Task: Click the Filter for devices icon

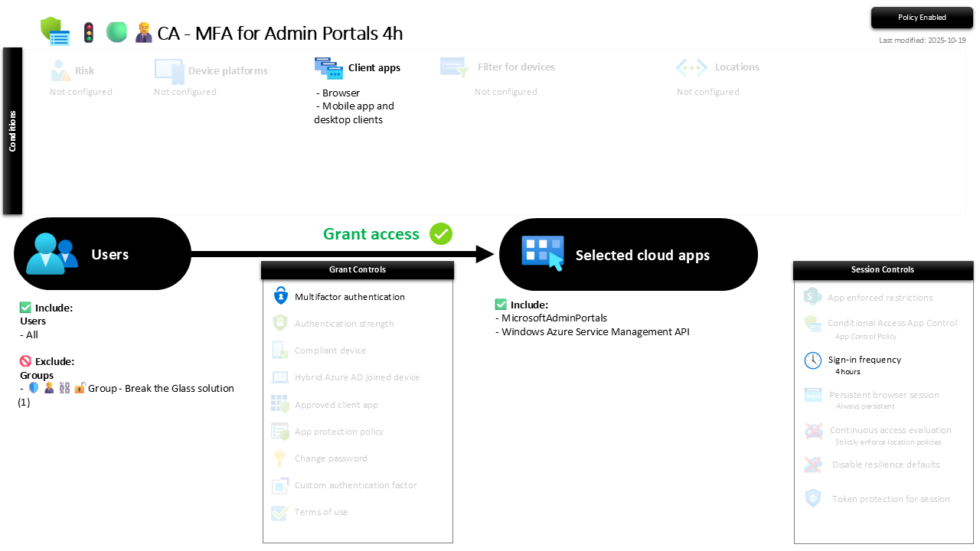Action: [x=454, y=67]
